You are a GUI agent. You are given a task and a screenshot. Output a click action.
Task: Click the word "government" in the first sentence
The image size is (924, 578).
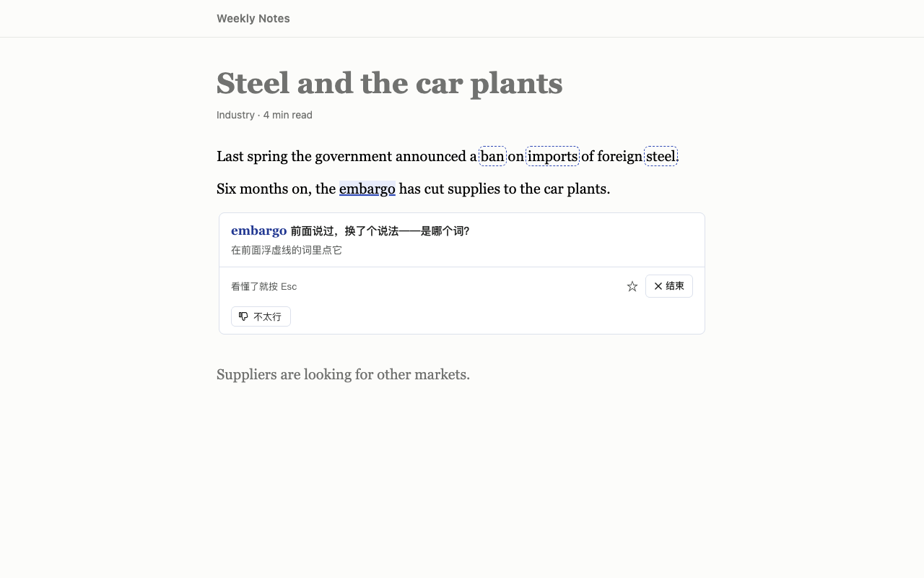pyautogui.click(x=354, y=156)
